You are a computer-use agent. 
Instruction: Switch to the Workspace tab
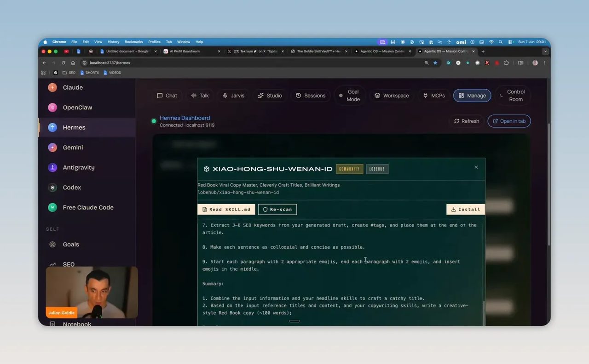[392, 96]
